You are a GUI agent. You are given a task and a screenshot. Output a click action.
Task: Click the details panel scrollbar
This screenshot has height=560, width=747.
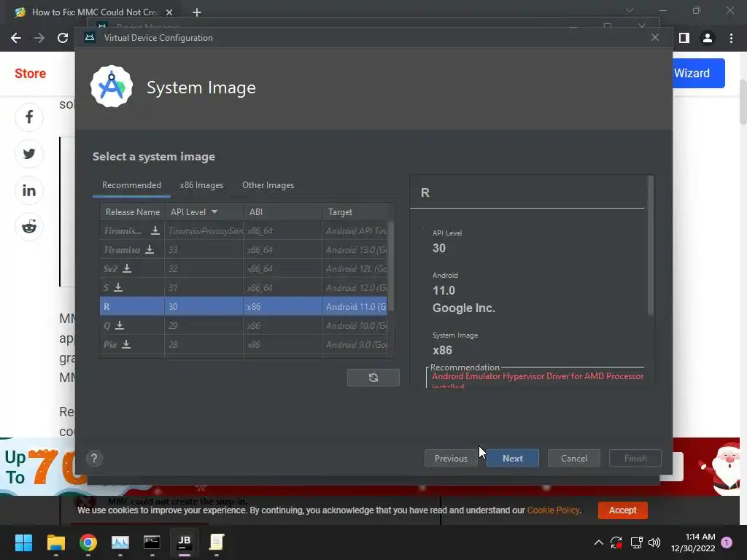click(x=650, y=245)
